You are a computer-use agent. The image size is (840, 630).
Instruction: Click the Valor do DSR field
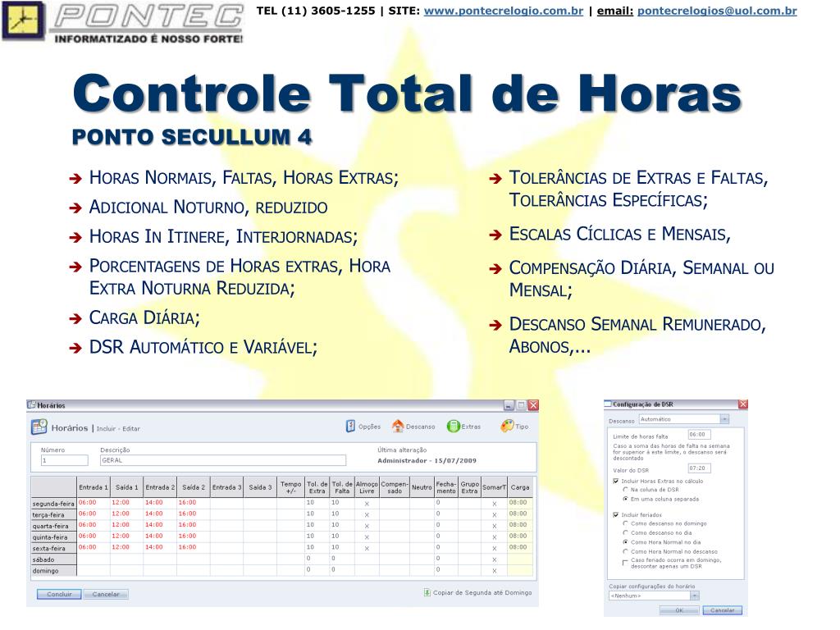click(x=700, y=468)
